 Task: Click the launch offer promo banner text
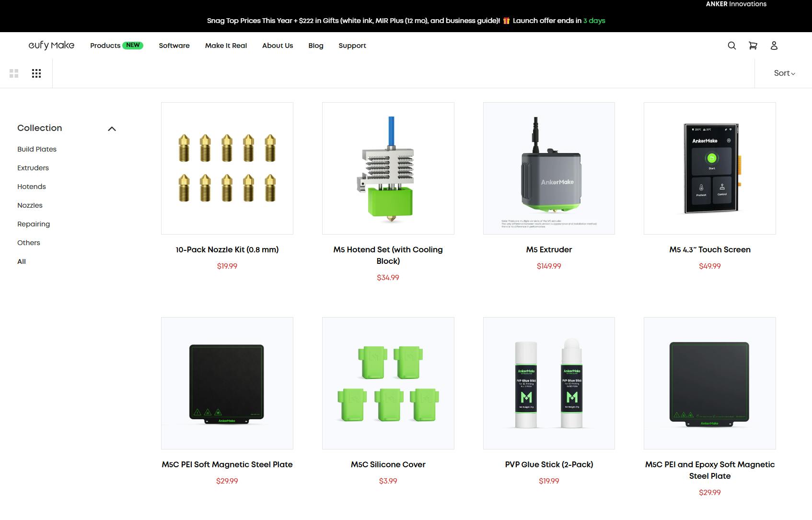tap(406, 21)
